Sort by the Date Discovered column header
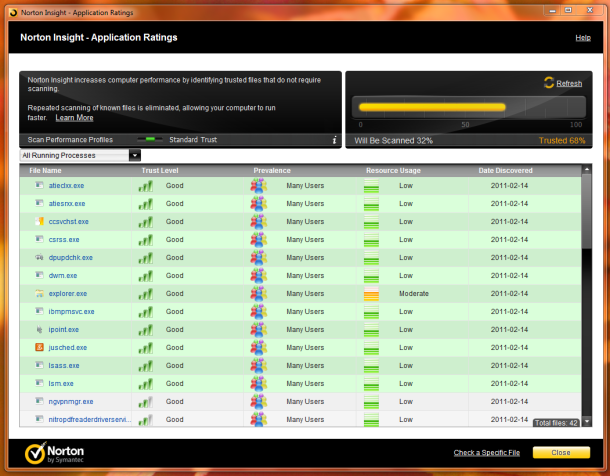The height and width of the screenshot is (476, 610). pyautogui.click(x=507, y=171)
